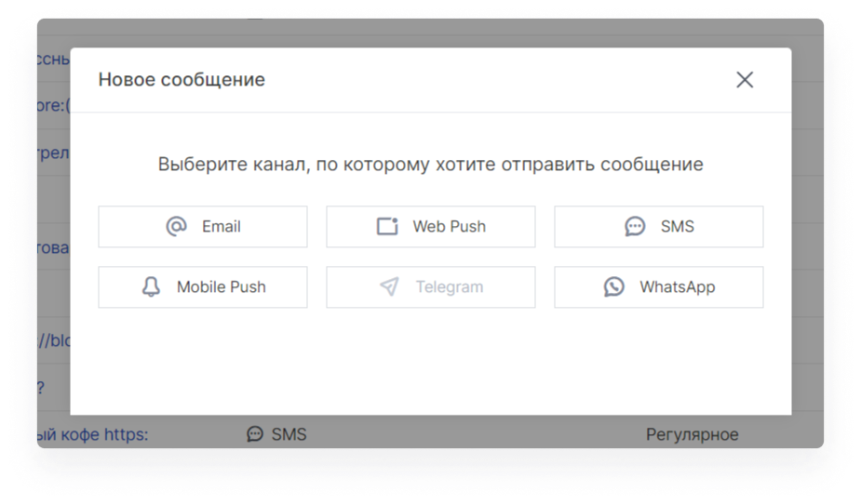The height and width of the screenshot is (504, 861).
Task: Choose Mobile Push as the channel
Action: 203,286
